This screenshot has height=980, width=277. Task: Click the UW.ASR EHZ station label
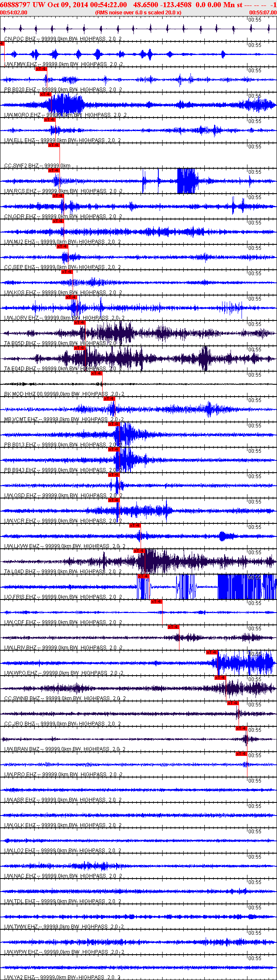pos(63,800)
